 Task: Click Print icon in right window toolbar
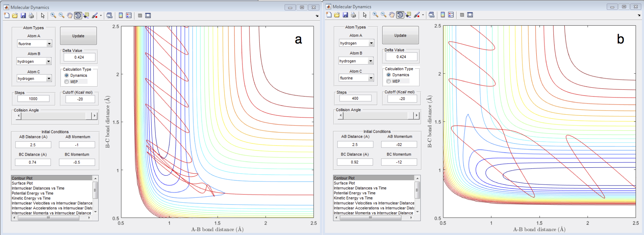click(353, 15)
